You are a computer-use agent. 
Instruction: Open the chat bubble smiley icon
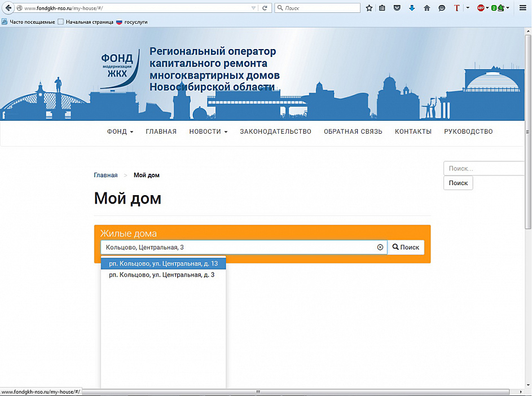point(442,8)
